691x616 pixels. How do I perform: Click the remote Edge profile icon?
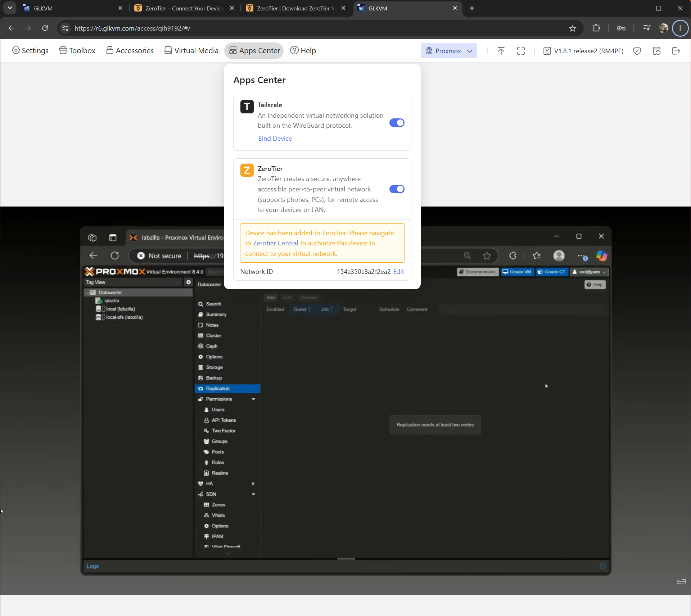coord(559,256)
